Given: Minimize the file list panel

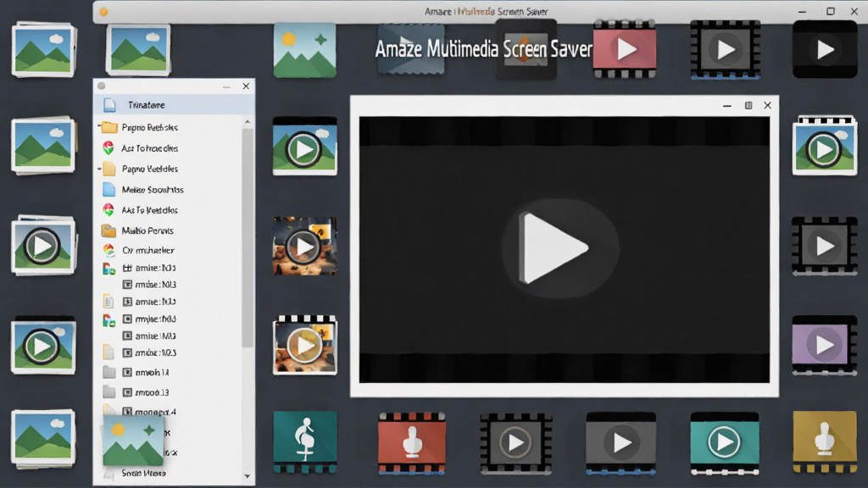Looking at the screenshot, I should (x=226, y=87).
